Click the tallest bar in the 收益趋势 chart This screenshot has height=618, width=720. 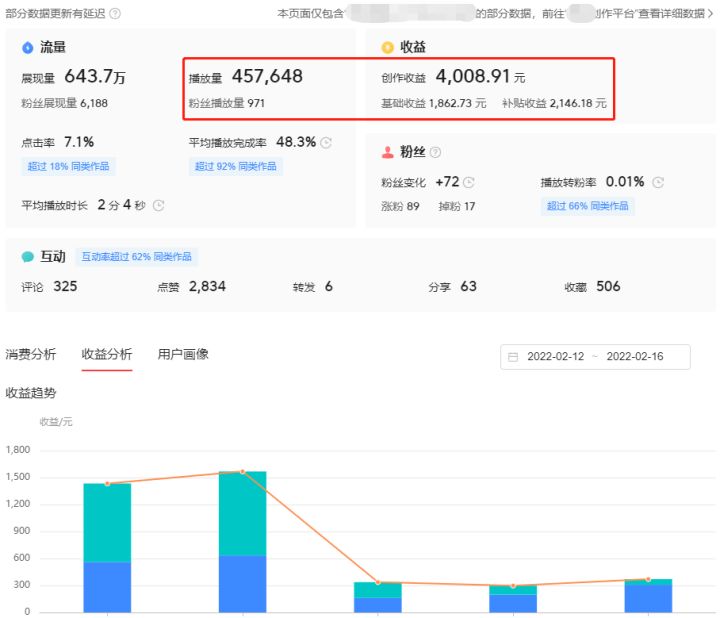[242, 541]
